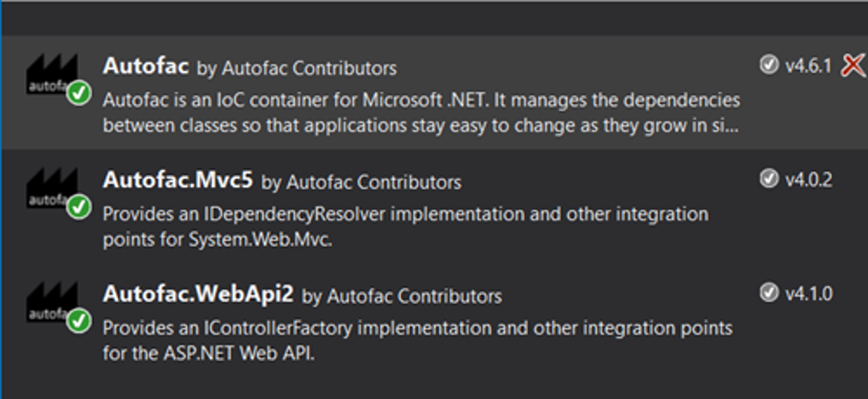Select the Autofac.Mvc5 package title
This screenshot has height=399, width=868.
point(178,180)
